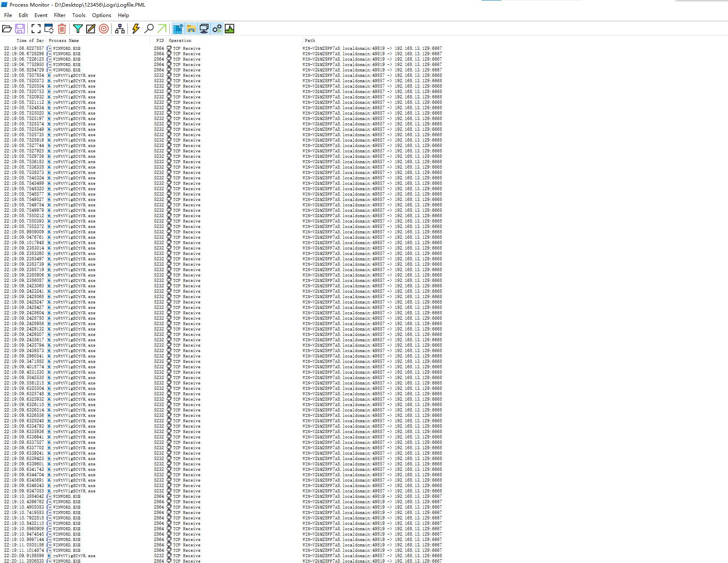Show the Process Tree

tap(120, 29)
